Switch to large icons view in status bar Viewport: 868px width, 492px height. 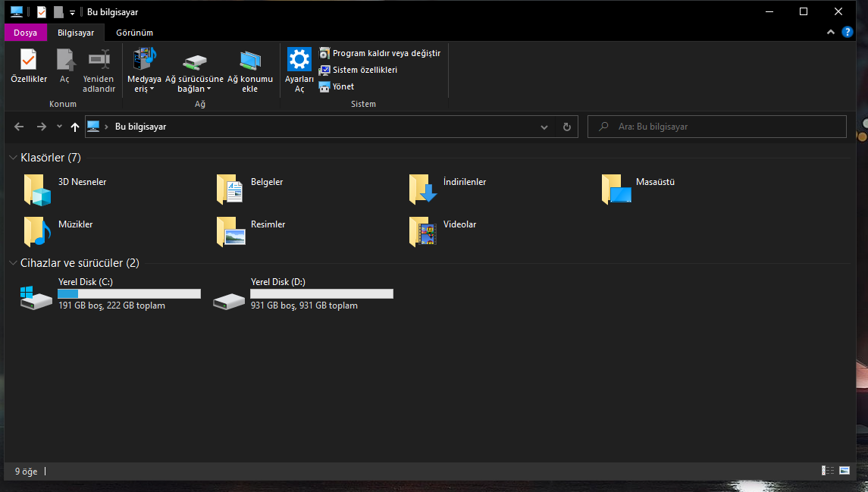coord(844,471)
